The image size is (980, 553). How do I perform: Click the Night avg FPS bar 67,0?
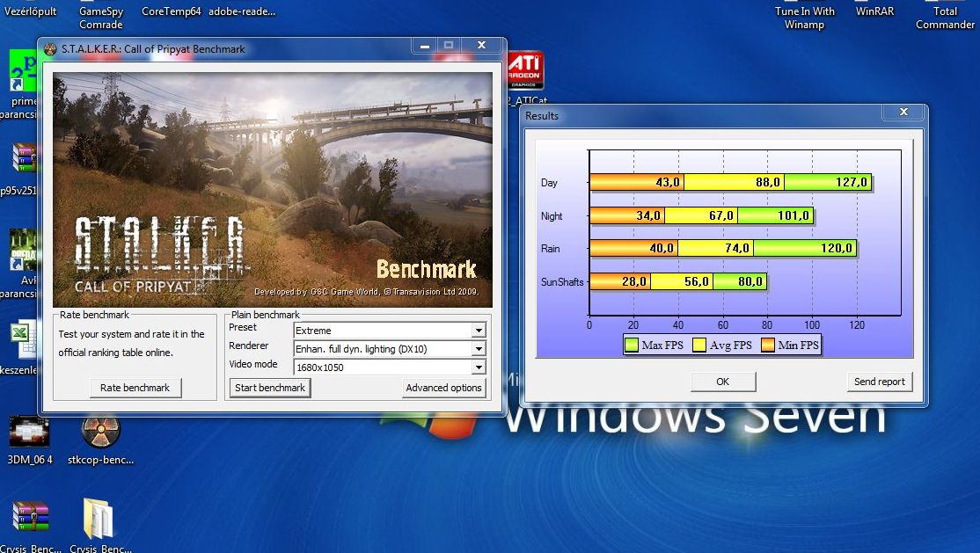click(x=701, y=215)
